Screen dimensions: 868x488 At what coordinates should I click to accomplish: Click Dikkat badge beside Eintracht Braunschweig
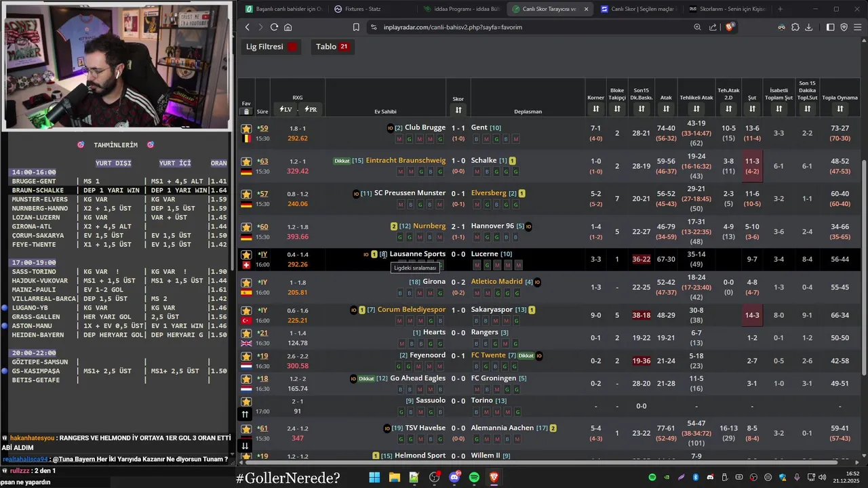click(x=342, y=161)
